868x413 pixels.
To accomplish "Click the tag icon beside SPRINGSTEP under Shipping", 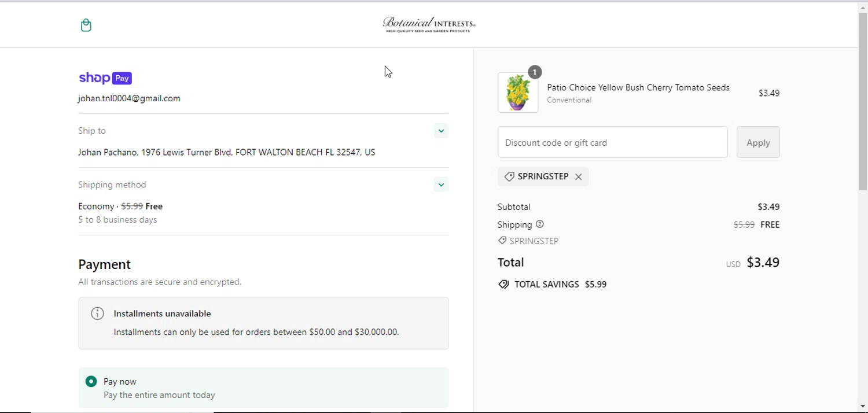I will tap(502, 241).
